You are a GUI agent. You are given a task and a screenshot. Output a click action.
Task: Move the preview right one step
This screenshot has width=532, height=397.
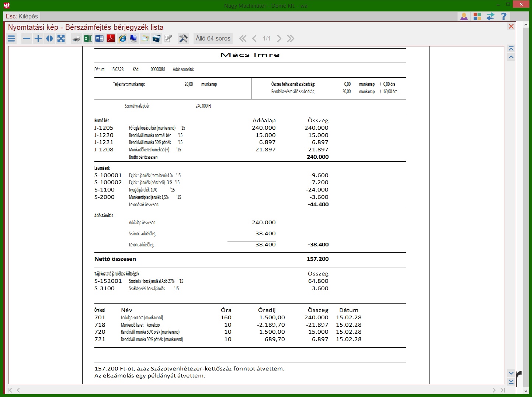point(494,390)
